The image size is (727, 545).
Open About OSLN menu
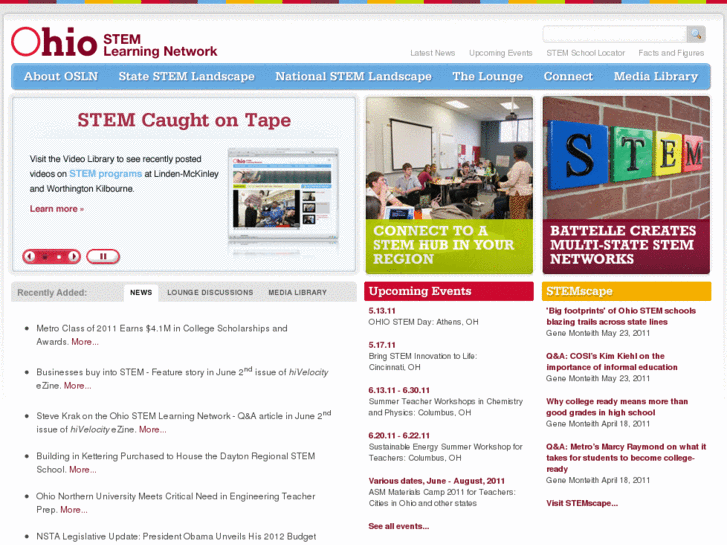61,76
